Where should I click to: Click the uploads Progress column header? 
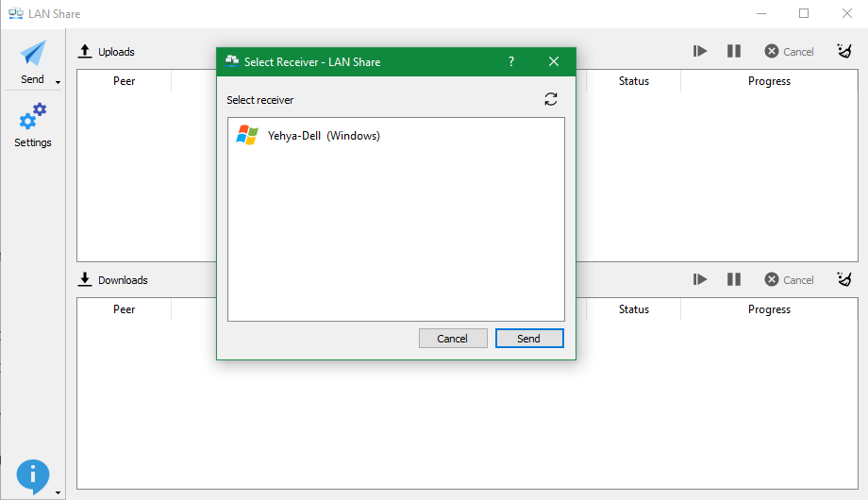(x=769, y=81)
